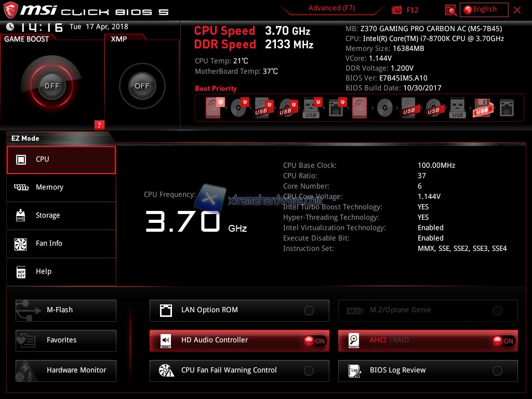
Task: Click the Memory module icon in sidebar
Action: pos(21,188)
